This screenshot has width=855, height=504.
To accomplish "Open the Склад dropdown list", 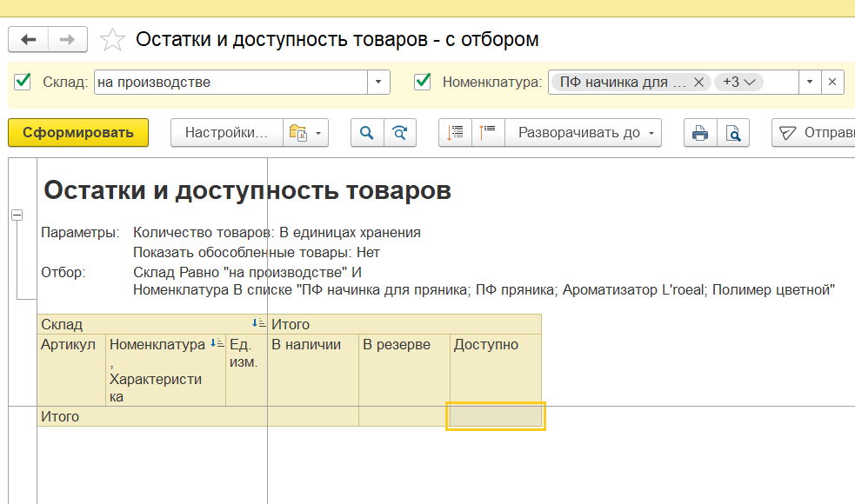I will pyautogui.click(x=378, y=83).
